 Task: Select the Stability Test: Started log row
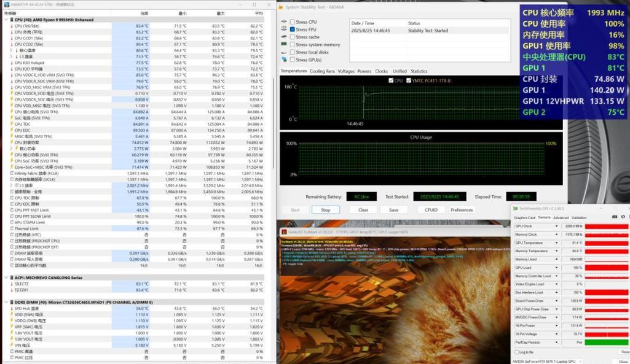[x=430, y=31]
